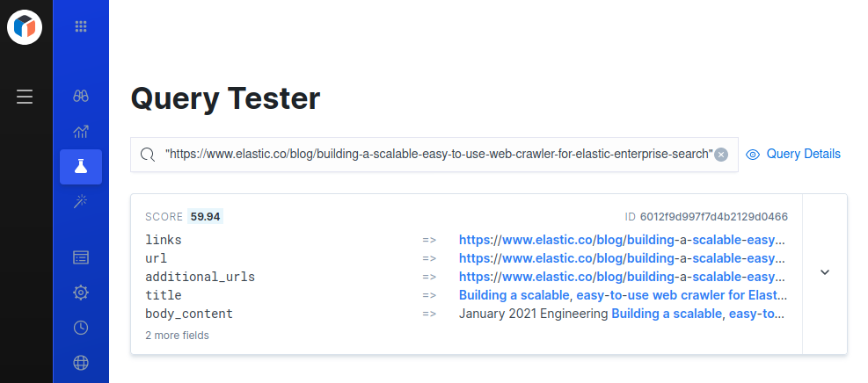Click the title field result link
The image size is (868, 383).
point(623,295)
